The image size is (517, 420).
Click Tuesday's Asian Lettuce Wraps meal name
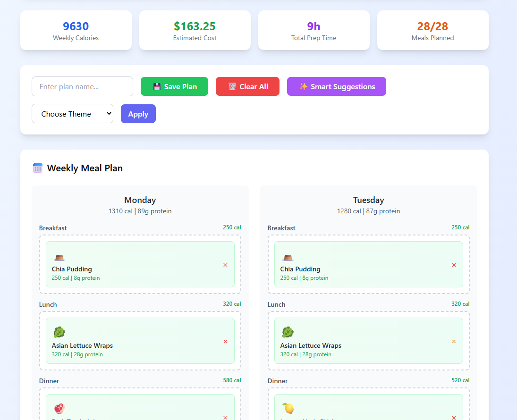point(311,345)
